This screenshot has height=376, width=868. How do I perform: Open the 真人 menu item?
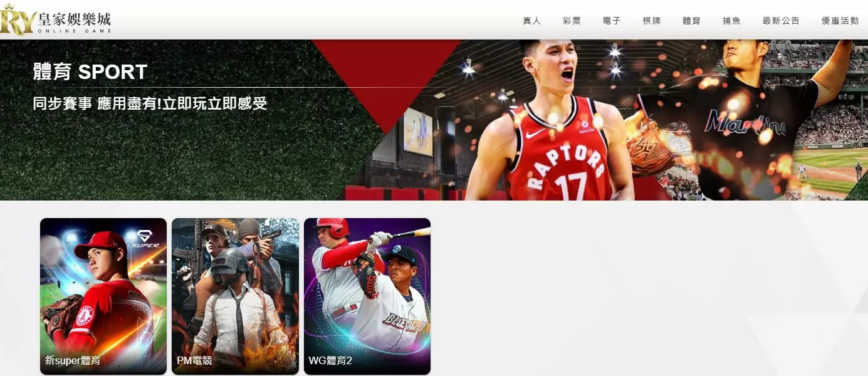tap(531, 21)
